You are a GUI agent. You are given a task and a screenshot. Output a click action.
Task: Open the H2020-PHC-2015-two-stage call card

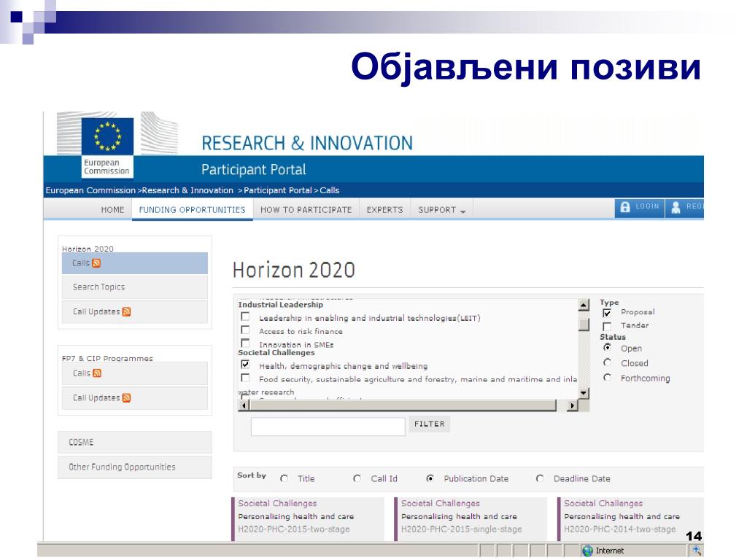click(309, 519)
